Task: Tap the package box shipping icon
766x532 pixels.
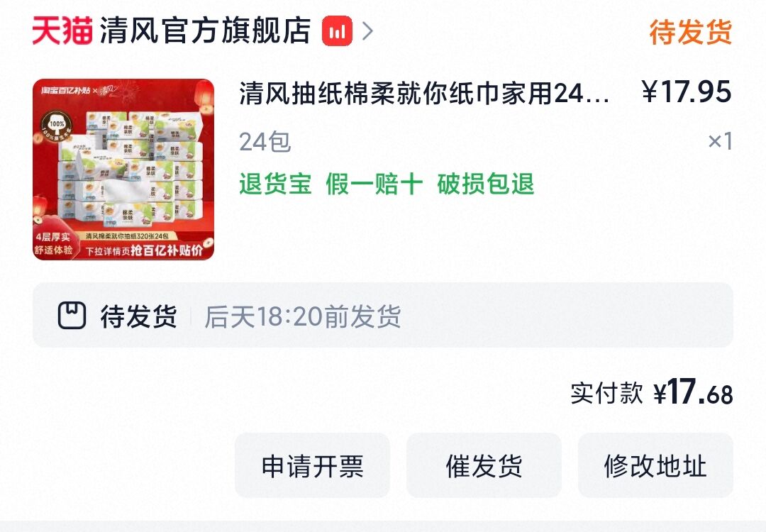Action: (x=72, y=315)
